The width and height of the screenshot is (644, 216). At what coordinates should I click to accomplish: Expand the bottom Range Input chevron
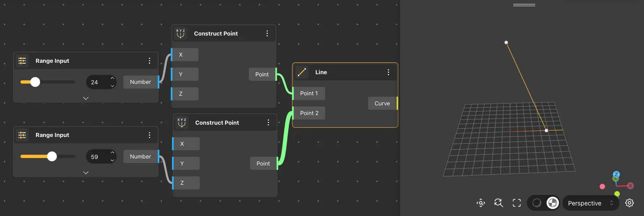click(86, 173)
